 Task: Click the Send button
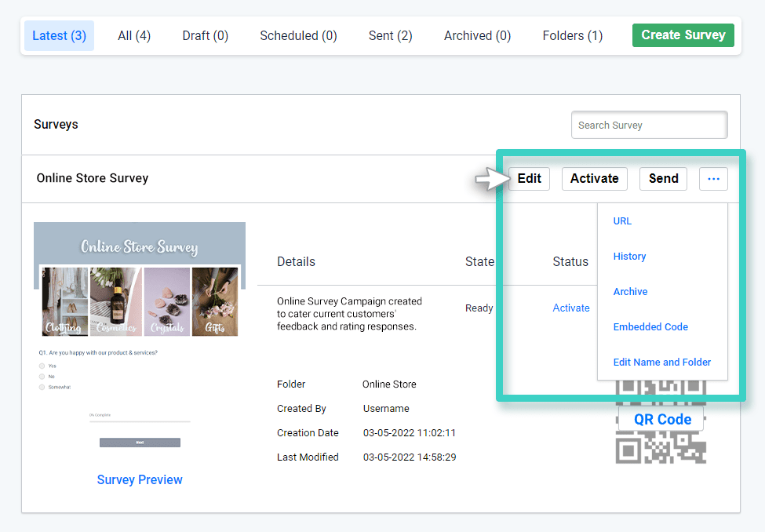click(663, 178)
